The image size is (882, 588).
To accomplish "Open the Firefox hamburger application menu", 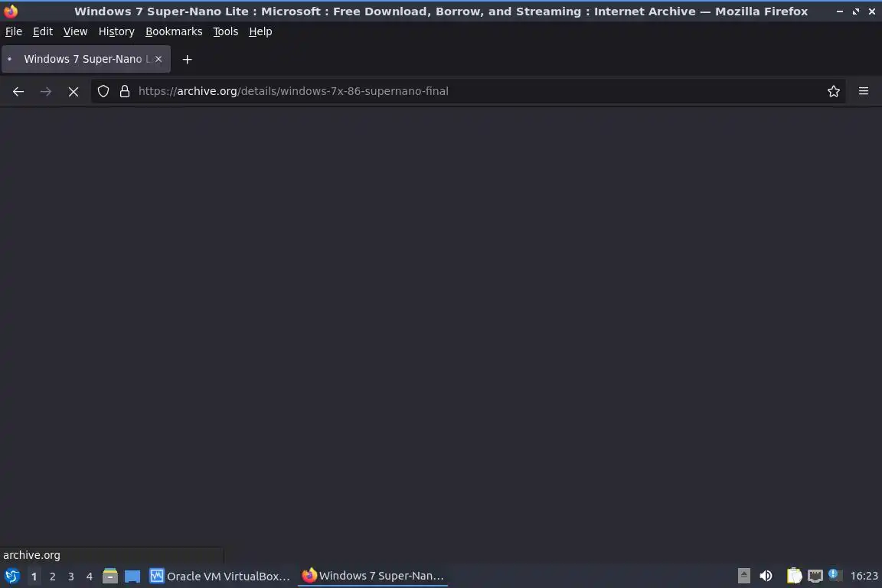I will pos(864,91).
